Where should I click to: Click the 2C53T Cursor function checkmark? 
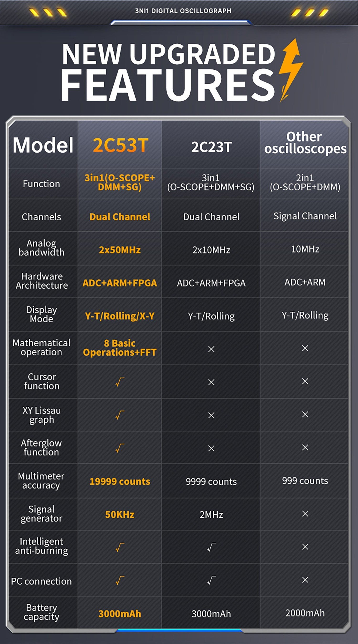coord(120,382)
